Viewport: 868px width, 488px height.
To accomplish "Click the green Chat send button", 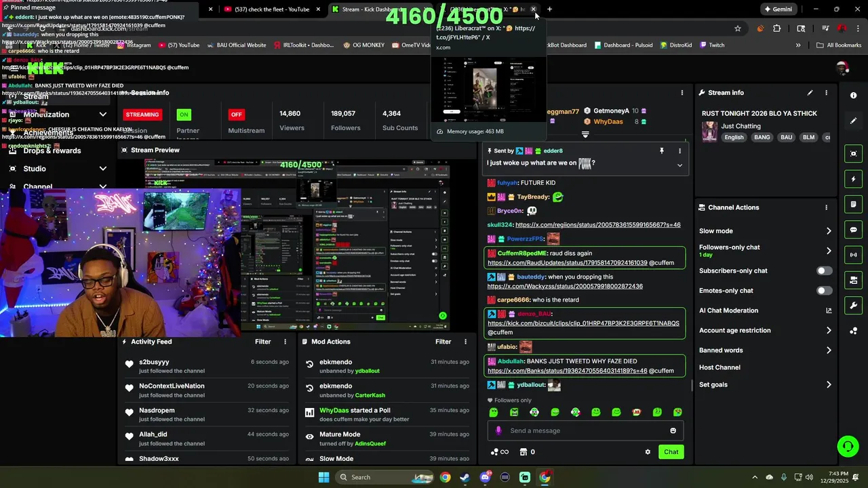I will click(671, 452).
